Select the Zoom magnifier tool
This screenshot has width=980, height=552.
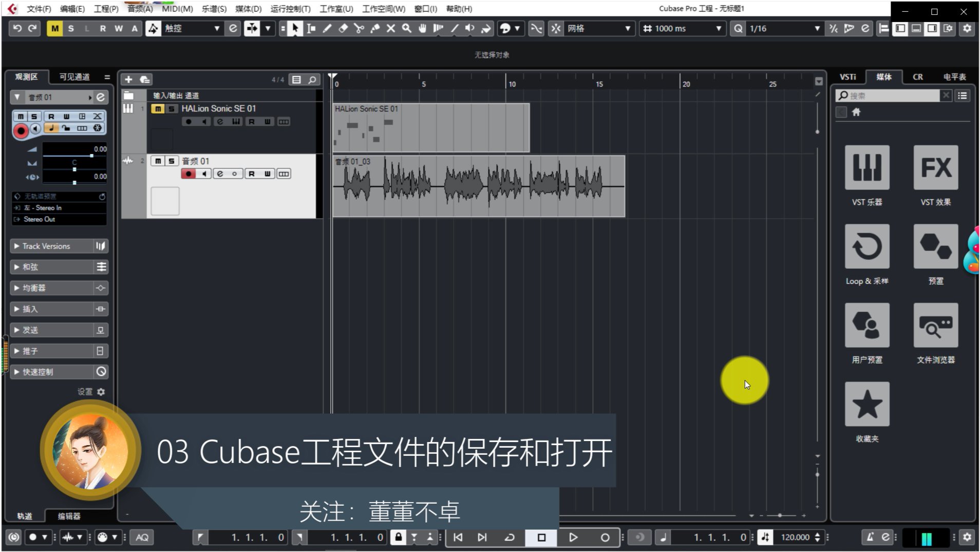tap(407, 29)
